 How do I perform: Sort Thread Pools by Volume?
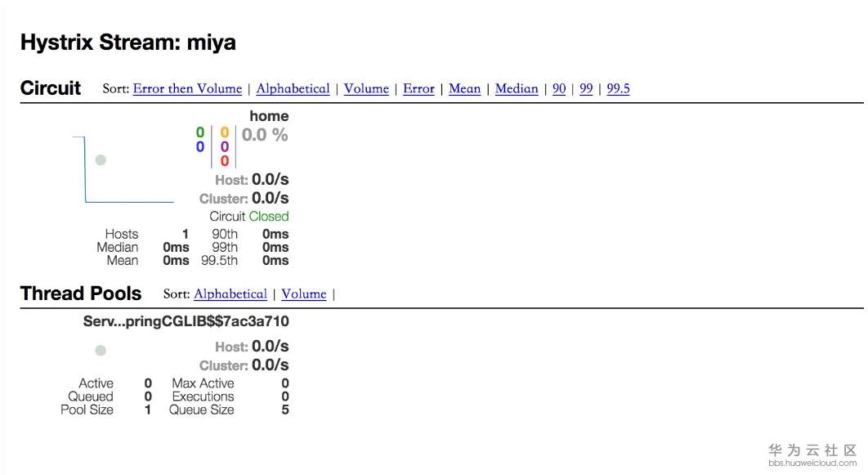[x=304, y=294]
